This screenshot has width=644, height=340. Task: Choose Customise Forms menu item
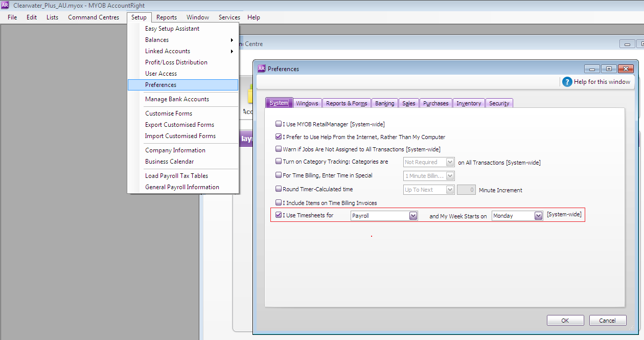coord(183,114)
